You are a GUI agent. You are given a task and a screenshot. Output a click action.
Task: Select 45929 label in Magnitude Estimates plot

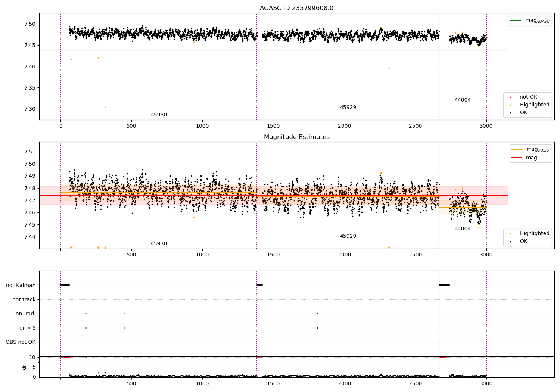pos(348,236)
